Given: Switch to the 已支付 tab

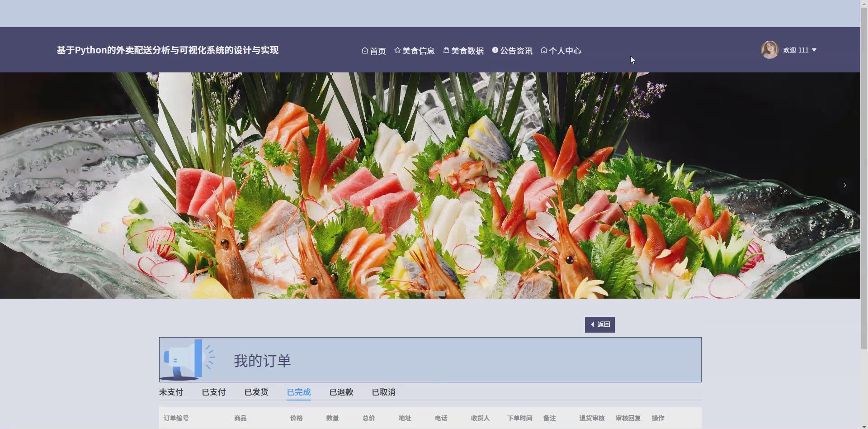Looking at the screenshot, I should (x=213, y=392).
